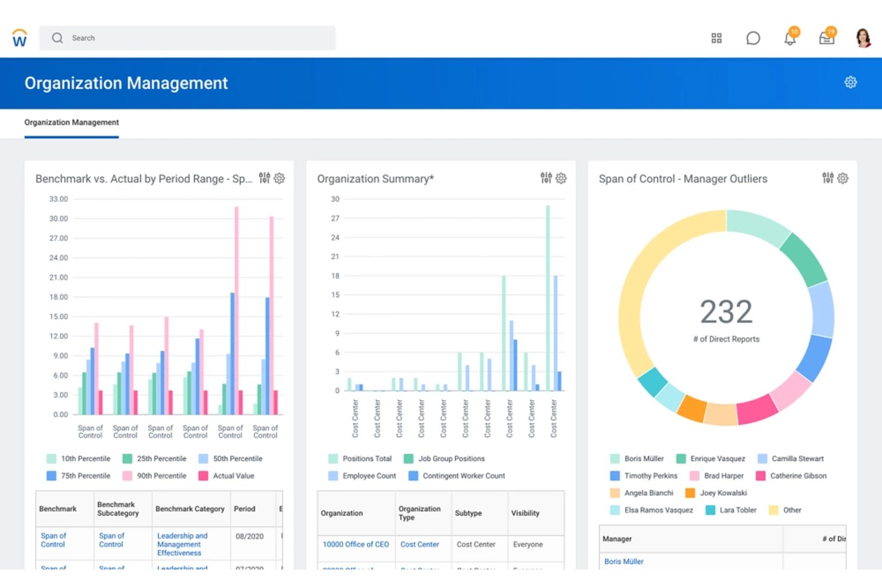Open gear settings on Benchmark vs. Actual card
This screenshot has width=882, height=588.
coord(279,178)
